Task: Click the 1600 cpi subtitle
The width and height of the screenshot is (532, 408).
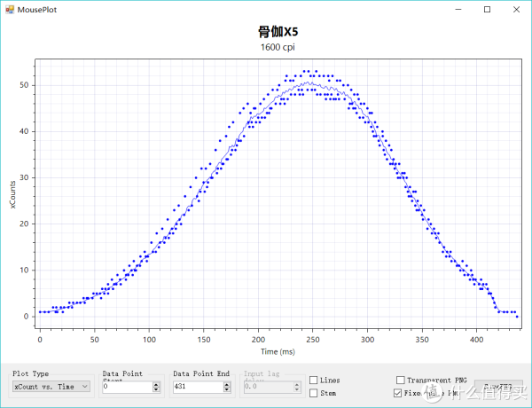Action: pos(278,47)
